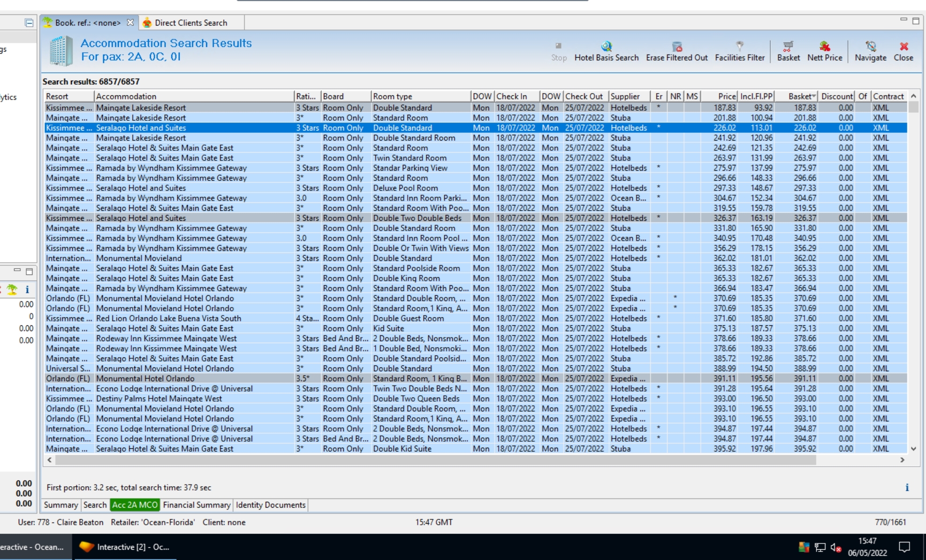
Task: Click the horizontal scrollbar right arrow
Action: (x=902, y=460)
